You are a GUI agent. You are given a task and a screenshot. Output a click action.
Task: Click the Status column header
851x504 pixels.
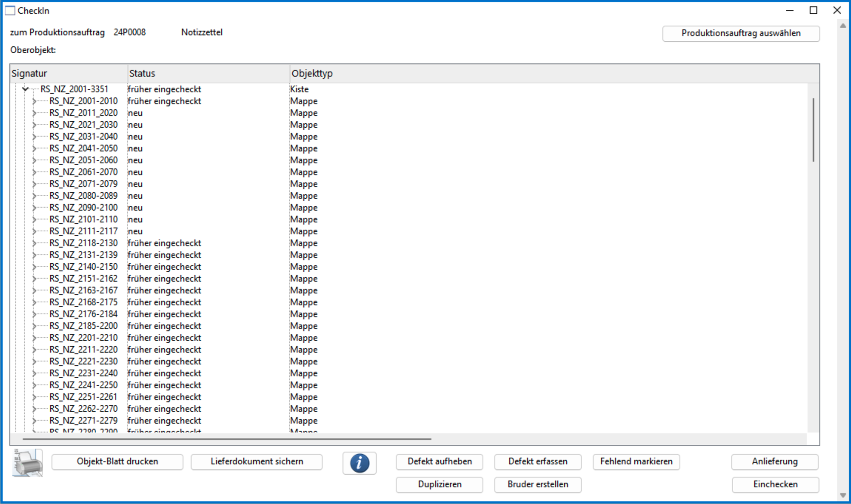(x=207, y=73)
